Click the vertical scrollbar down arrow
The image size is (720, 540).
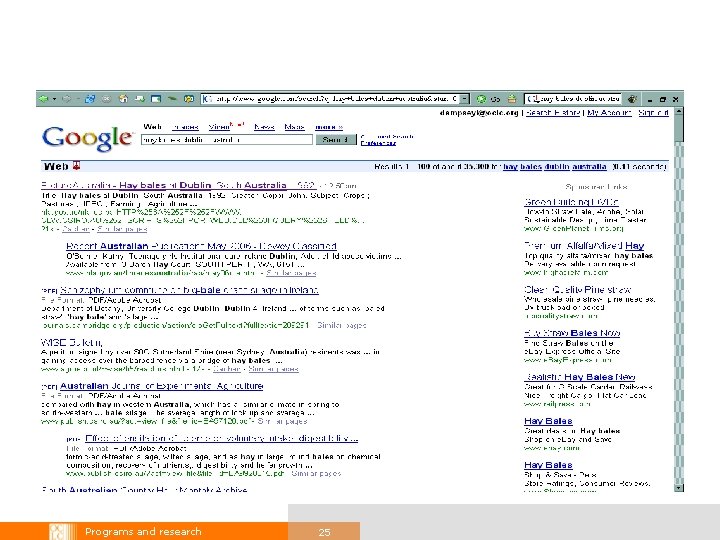[679, 488]
